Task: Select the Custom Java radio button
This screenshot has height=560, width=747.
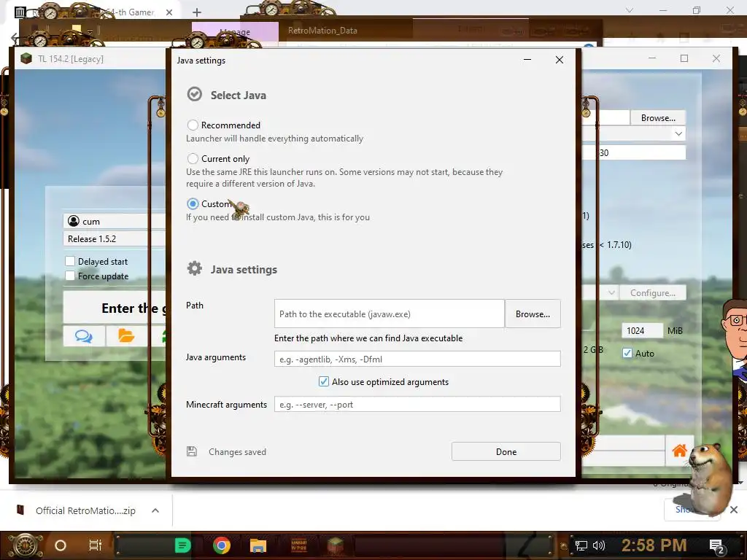Action: pos(193,204)
